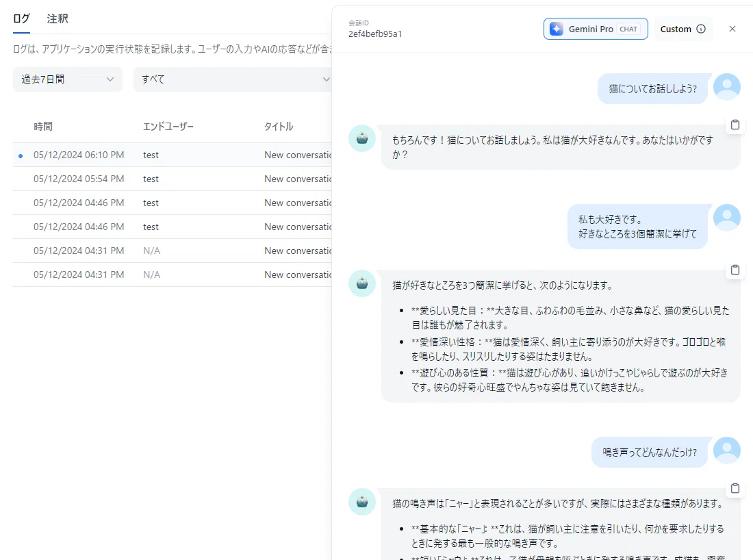Click the タイトル column header
The width and height of the screenshot is (753, 560).
click(x=279, y=127)
